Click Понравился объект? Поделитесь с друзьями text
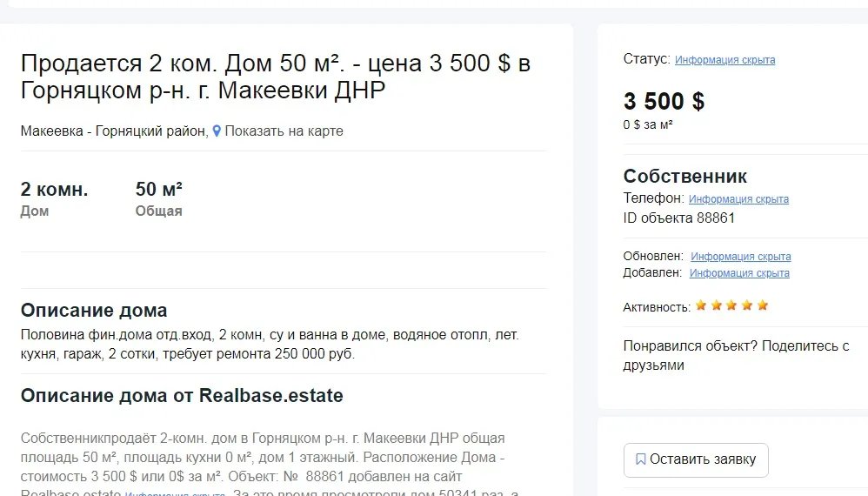This screenshot has width=868, height=496. (x=737, y=355)
